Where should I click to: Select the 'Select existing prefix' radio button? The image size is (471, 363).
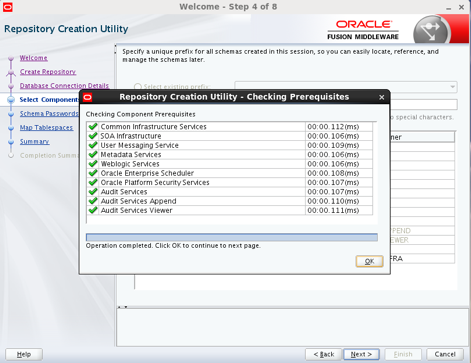[138, 87]
